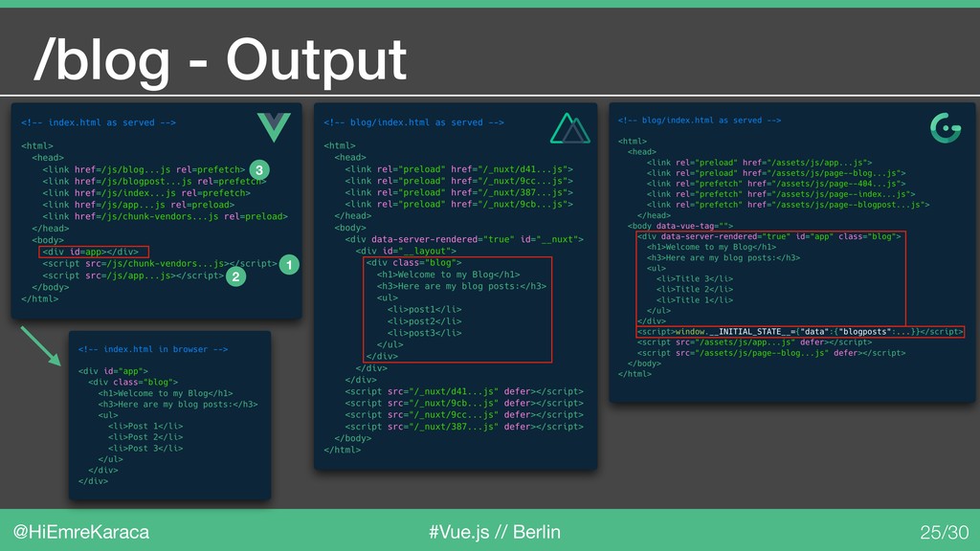Click the preload link "/assets/js/app...js" line

click(x=759, y=163)
